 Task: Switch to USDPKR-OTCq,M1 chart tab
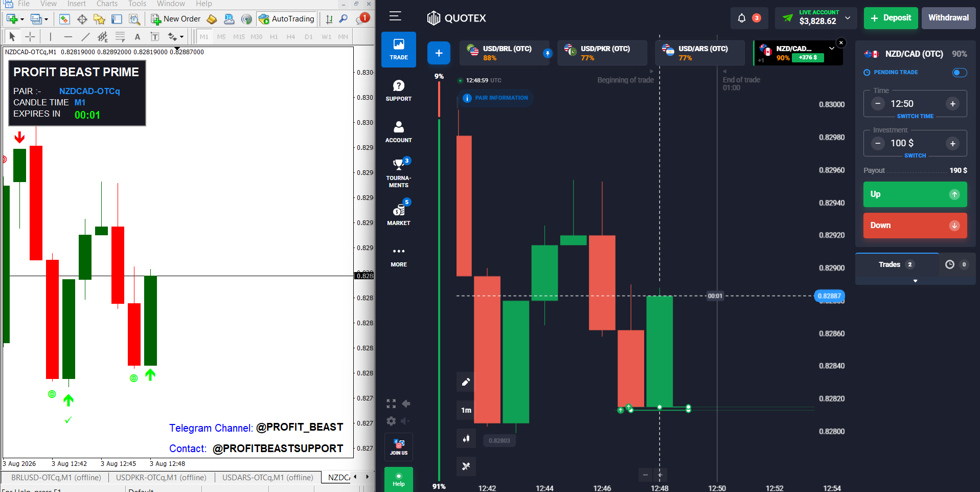point(161,477)
